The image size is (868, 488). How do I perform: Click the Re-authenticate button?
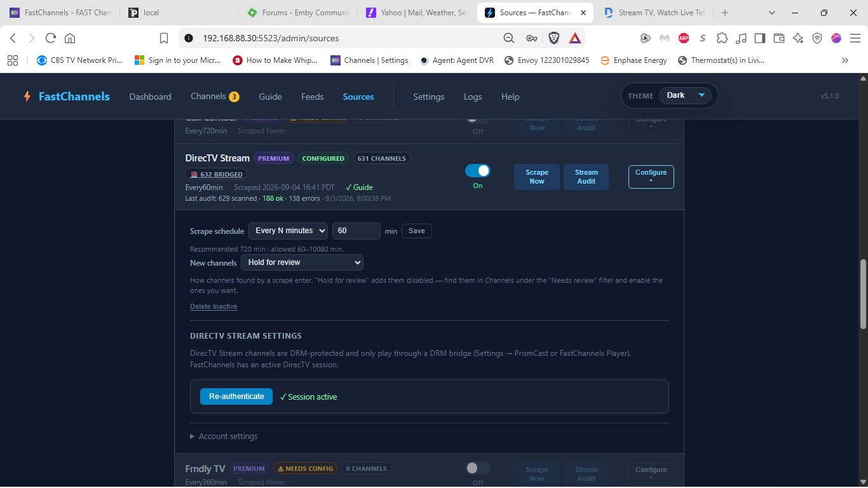[x=236, y=396]
